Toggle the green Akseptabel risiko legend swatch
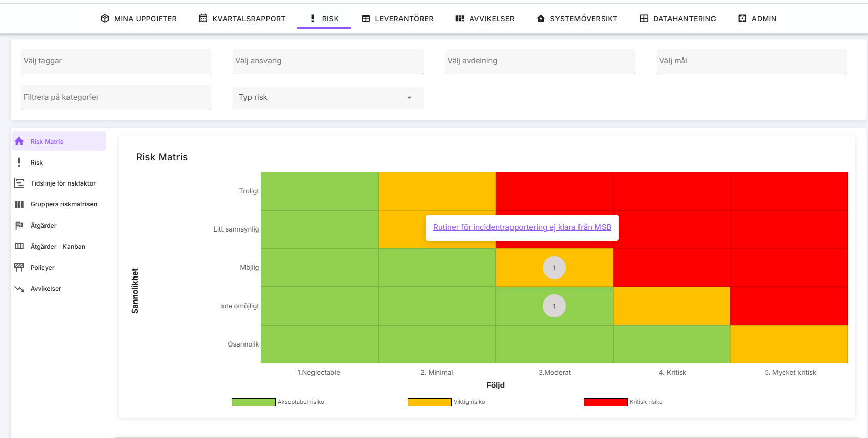The width and height of the screenshot is (868, 438). coord(254,402)
